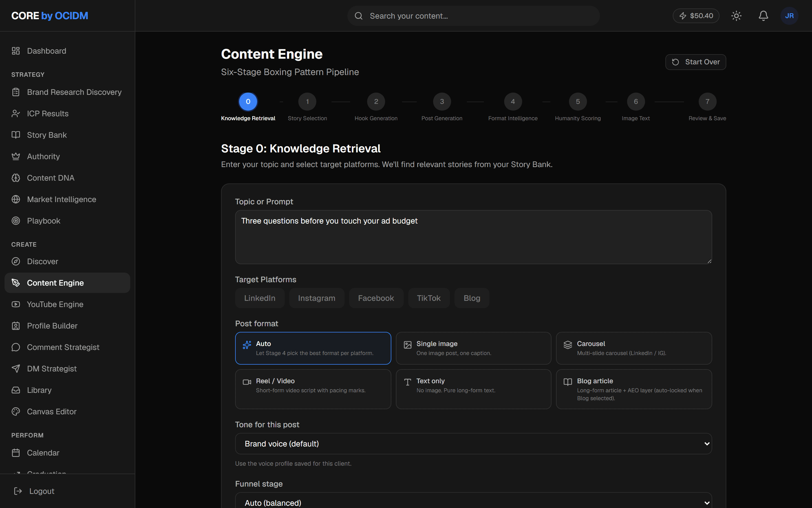Open the JR user avatar
The width and height of the screenshot is (812, 508).
[x=789, y=16]
